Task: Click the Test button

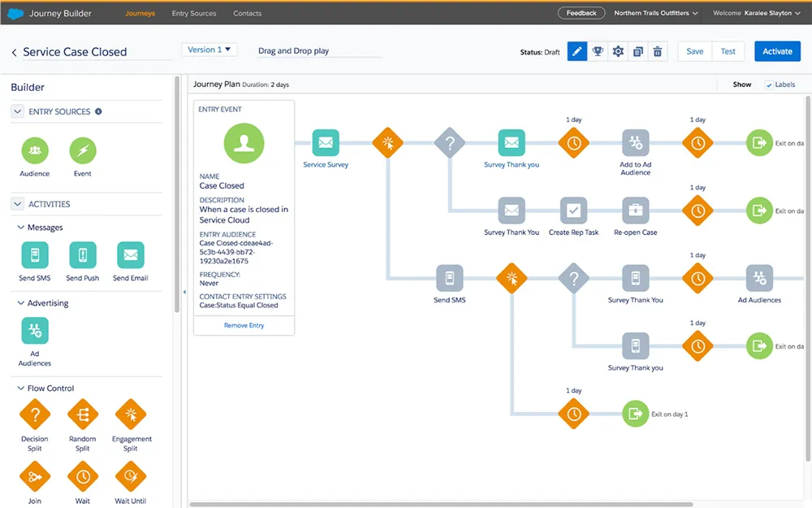Action: (728, 51)
